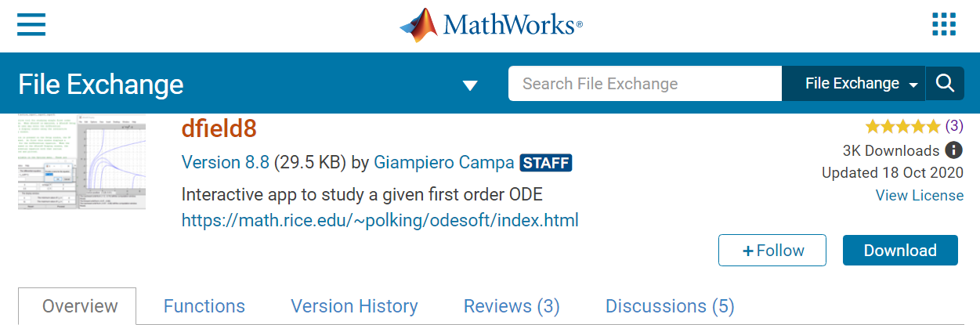Click the Search File Exchange field
This screenshot has width=980, height=325.
[x=645, y=83]
